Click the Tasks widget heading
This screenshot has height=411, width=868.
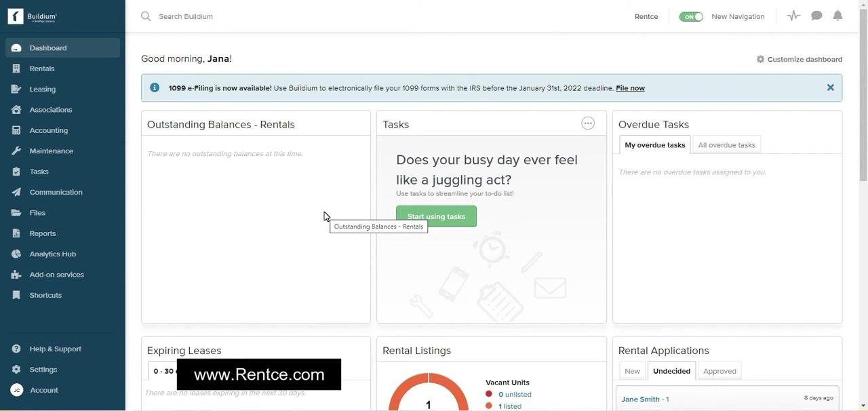[395, 124]
